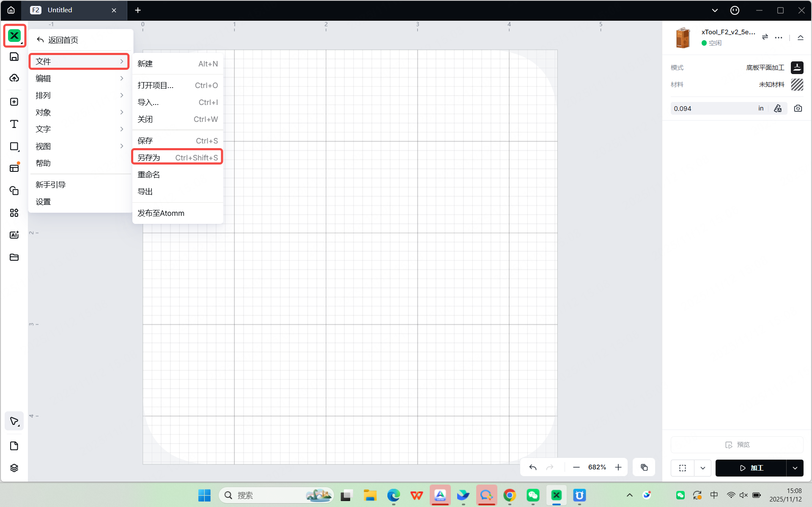Open the selection frame dropdown arrow

[702, 468]
